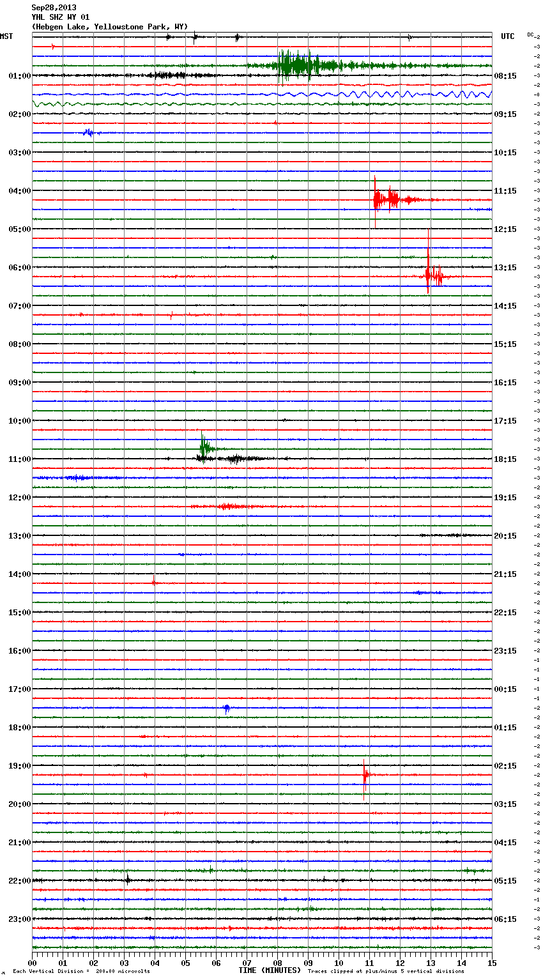Select the 07:00 MST row label
The image size is (543, 980).
(x=20, y=306)
